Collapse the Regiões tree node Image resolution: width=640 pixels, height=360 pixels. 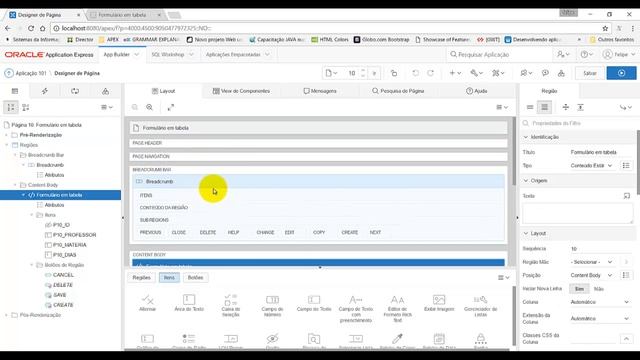pos(7,145)
